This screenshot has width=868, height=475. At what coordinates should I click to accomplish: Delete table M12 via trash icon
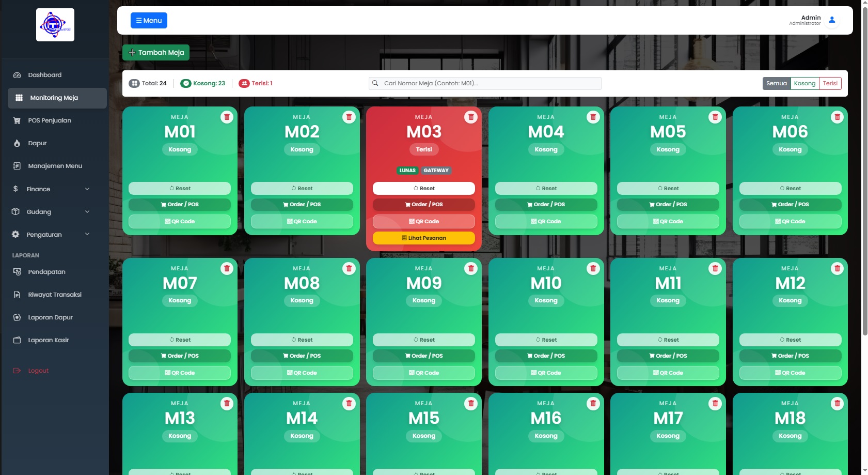(837, 268)
